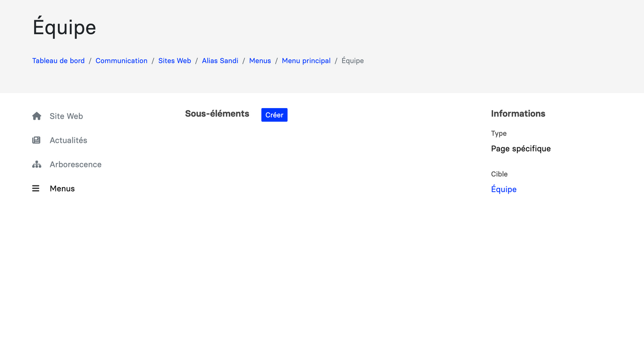Image resolution: width=644 pixels, height=362 pixels.
Task: Navigate to the Communication breadcrumb
Action: tap(121, 61)
